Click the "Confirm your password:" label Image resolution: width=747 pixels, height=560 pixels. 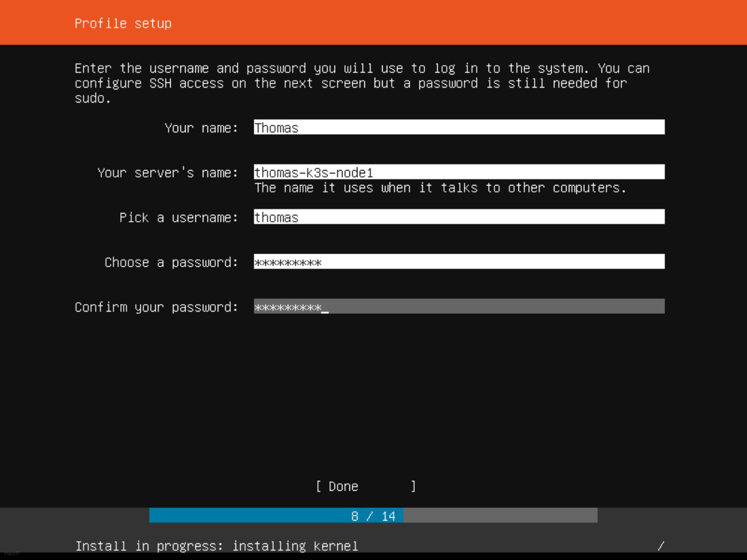[x=156, y=307]
